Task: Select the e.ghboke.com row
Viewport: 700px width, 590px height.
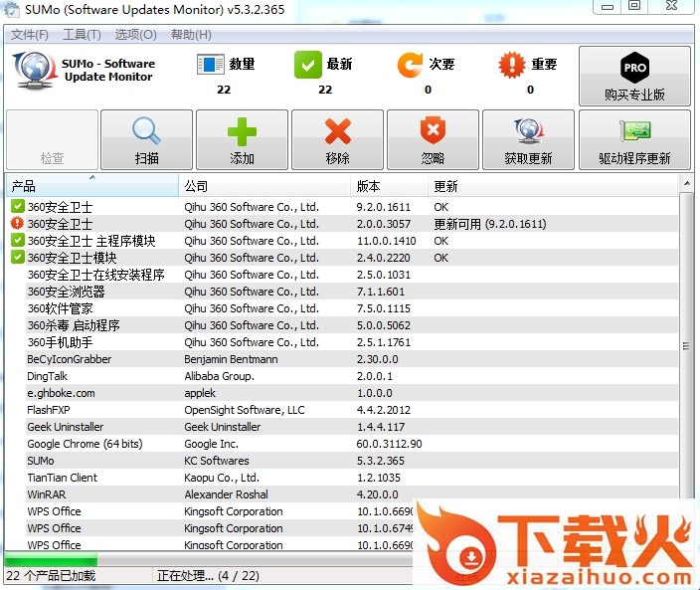Action: pyautogui.click(x=342, y=393)
